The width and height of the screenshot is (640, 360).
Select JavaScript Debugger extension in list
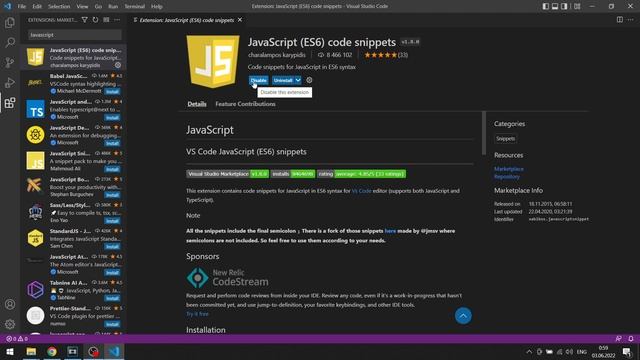tap(73, 135)
